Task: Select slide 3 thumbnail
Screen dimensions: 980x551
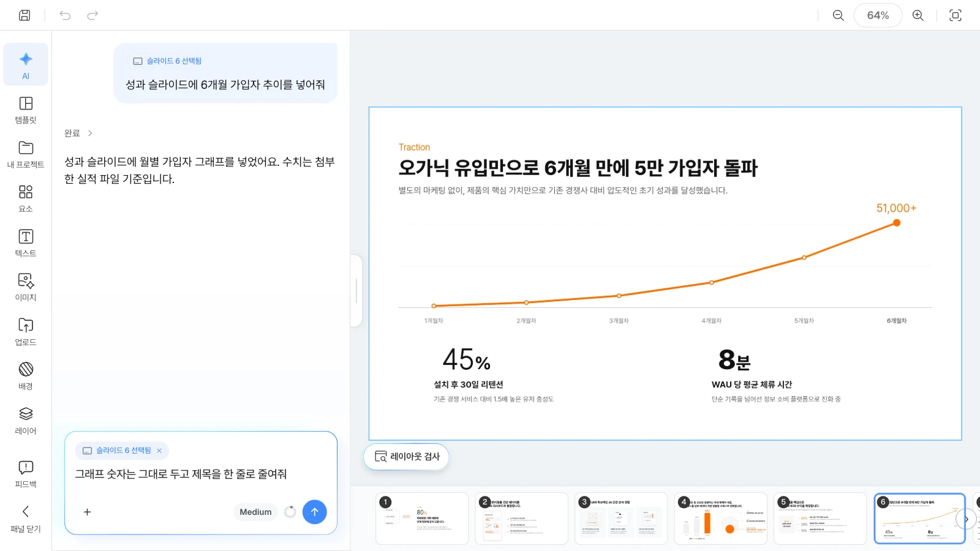Action: tap(621, 519)
